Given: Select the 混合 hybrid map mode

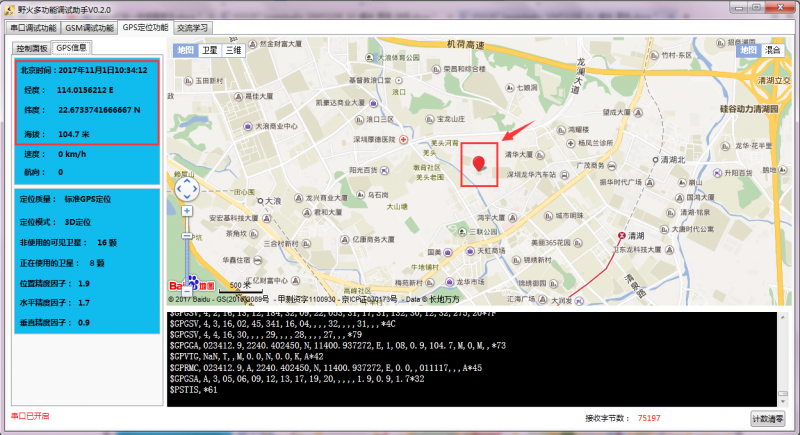Looking at the screenshot, I should (772, 50).
